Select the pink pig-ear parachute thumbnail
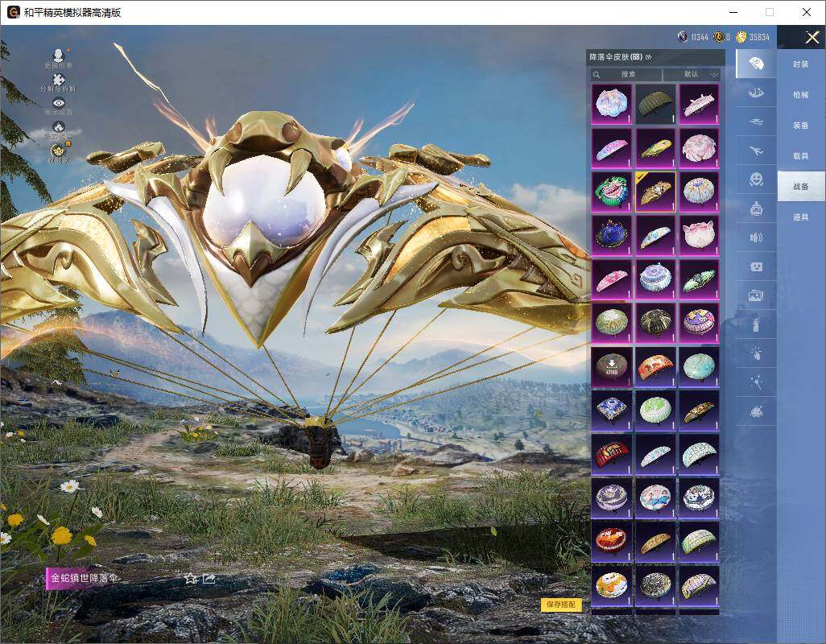 [699, 235]
